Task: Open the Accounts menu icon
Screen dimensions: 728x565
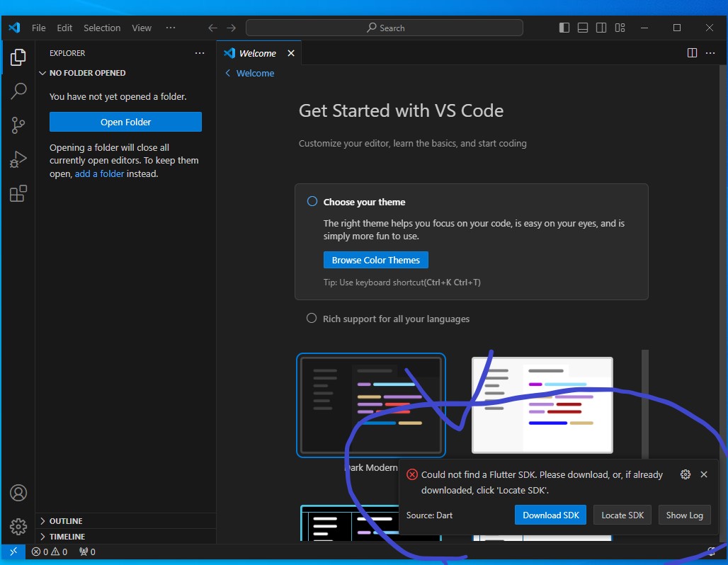Action: 18,493
